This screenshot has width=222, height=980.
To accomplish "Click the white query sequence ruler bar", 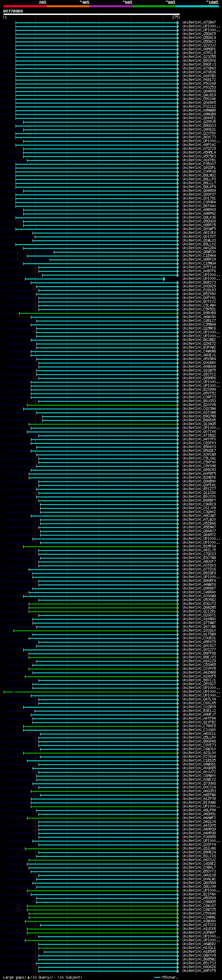I will tap(91, 14).
